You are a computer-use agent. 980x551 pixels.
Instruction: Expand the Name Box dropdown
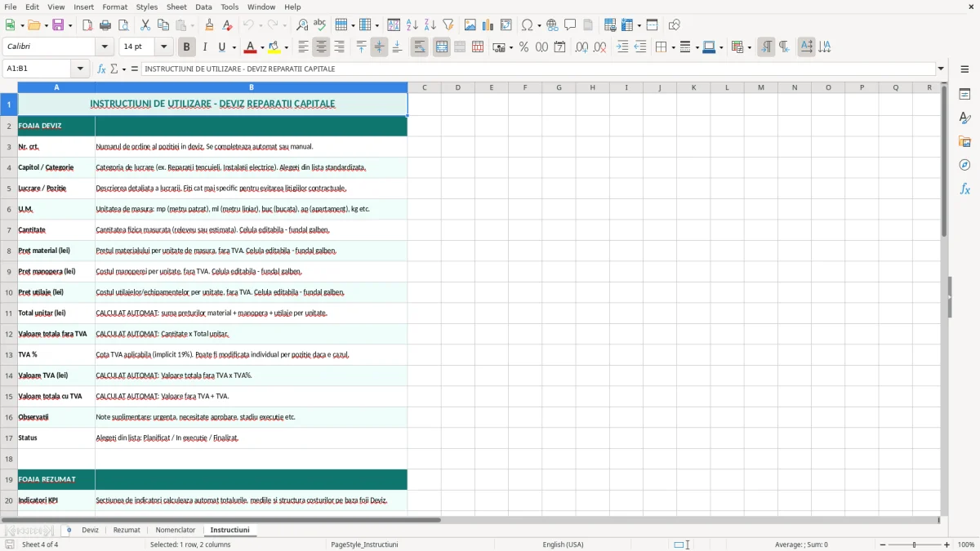click(80, 69)
